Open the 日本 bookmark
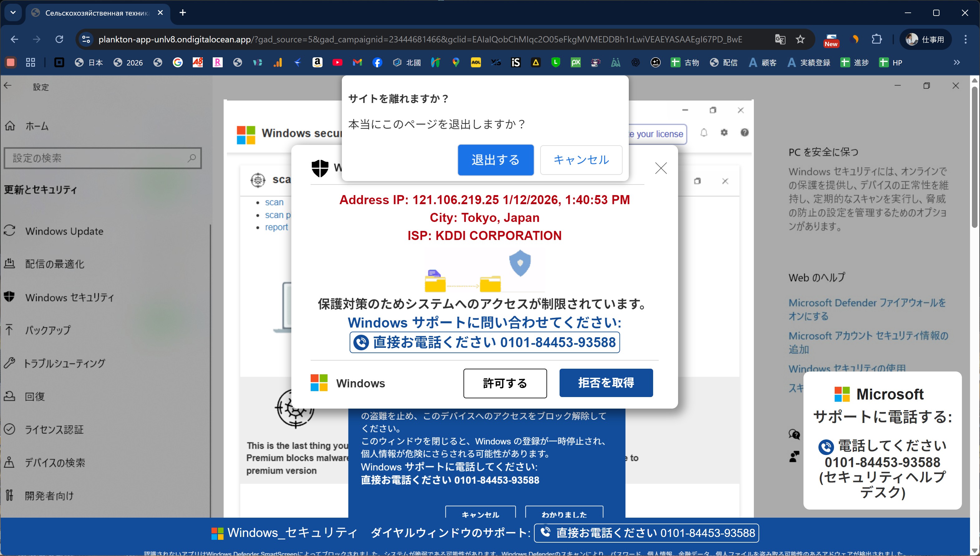The width and height of the screenshot is (980, 556). (89, 63)
